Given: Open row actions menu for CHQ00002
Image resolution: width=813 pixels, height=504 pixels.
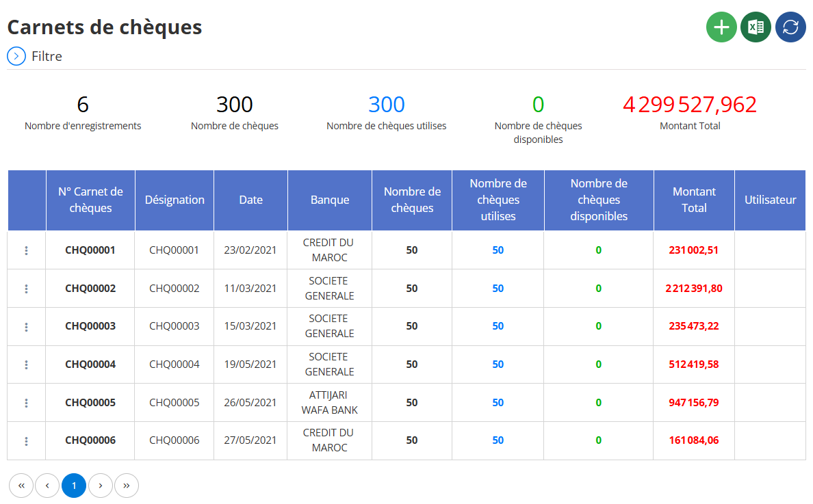Looking at the screenshot, I should (x=27, y=289).
